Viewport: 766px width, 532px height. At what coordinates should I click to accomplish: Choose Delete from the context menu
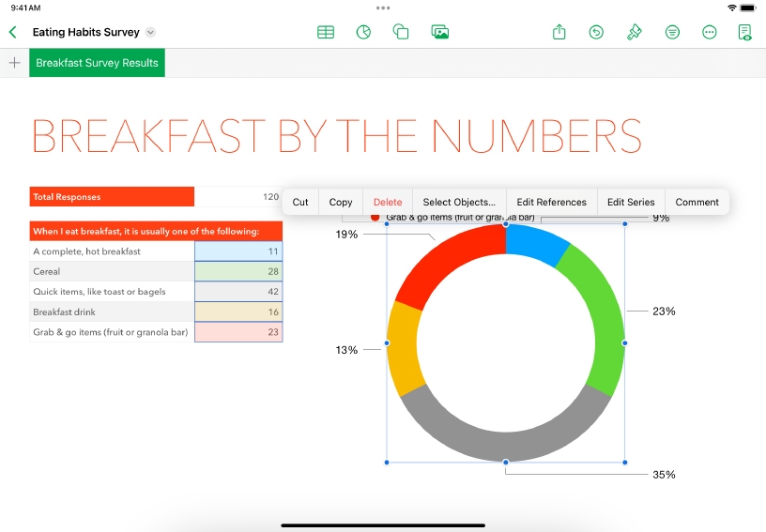[x=388, y=202]
